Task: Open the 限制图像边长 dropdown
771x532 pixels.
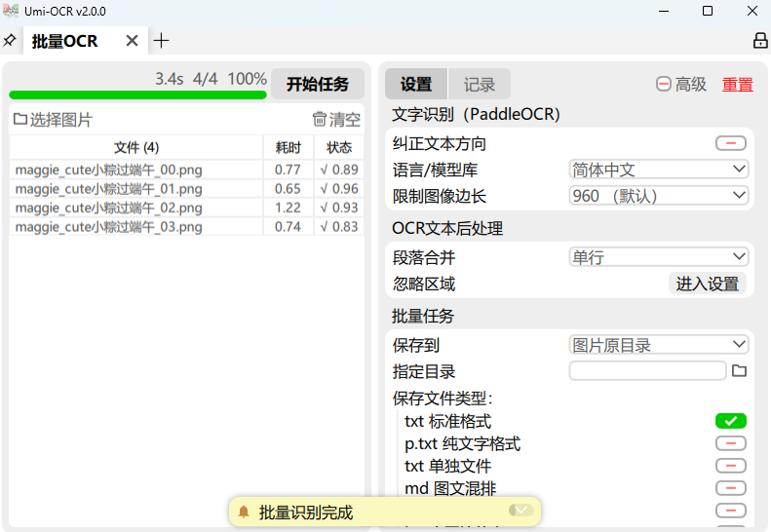Action: (659, 196)
